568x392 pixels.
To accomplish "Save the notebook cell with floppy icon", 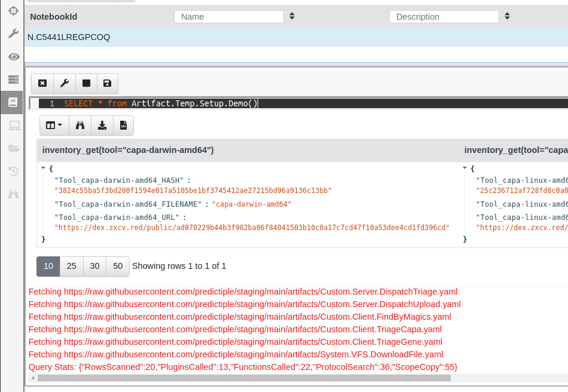I will click(x=107, y=84).
